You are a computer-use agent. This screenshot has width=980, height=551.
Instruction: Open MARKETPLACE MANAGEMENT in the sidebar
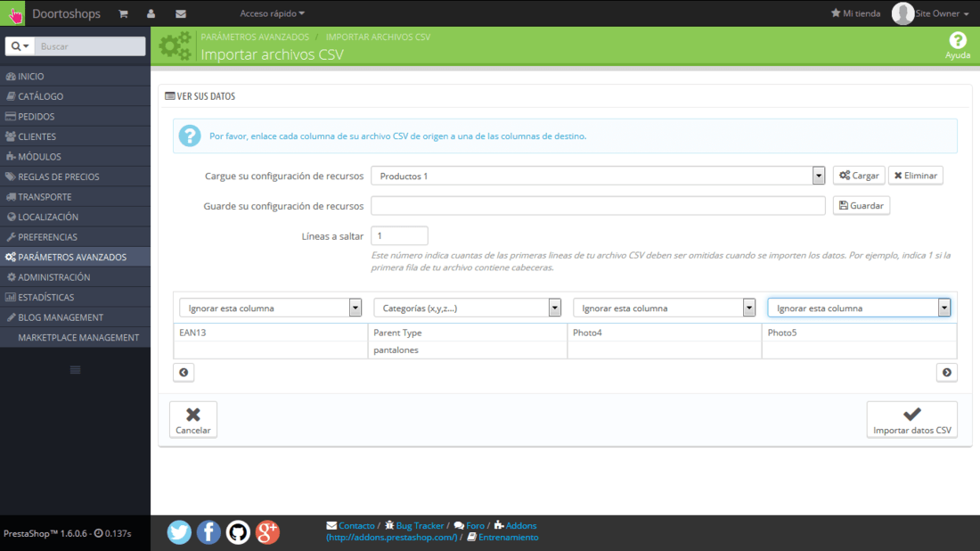click(75, 337)
